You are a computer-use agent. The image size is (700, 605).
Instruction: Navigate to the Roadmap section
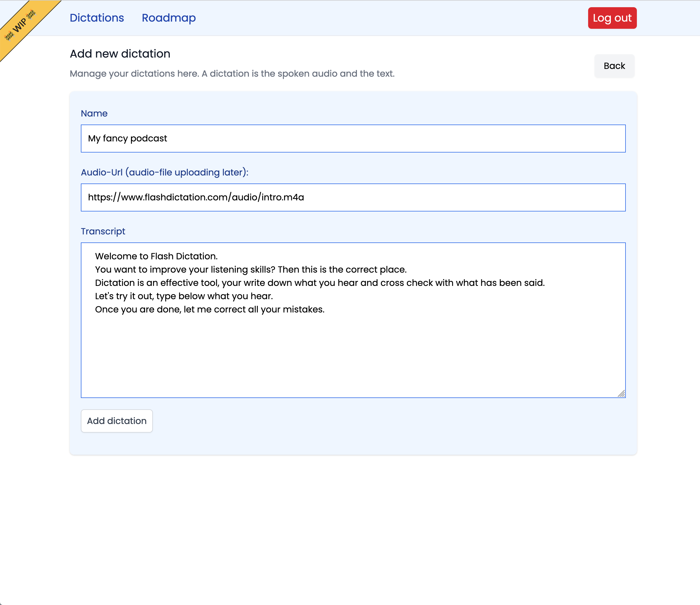(x=169, y=18)
